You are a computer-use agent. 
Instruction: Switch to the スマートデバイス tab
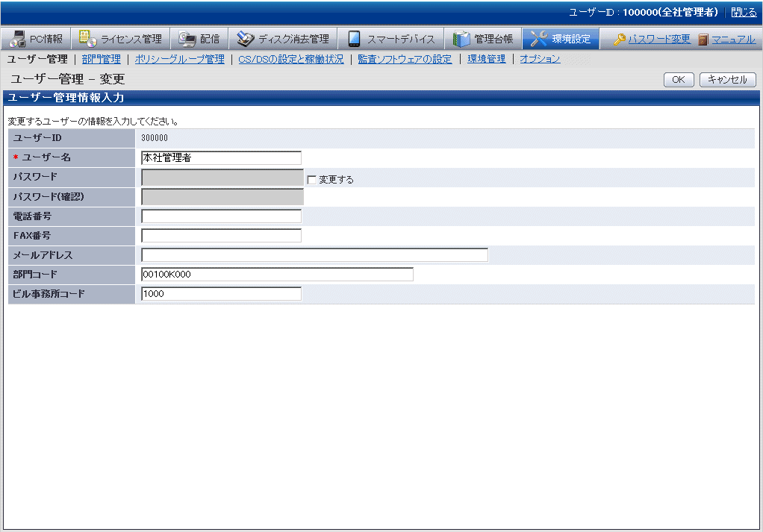[390, 38]
